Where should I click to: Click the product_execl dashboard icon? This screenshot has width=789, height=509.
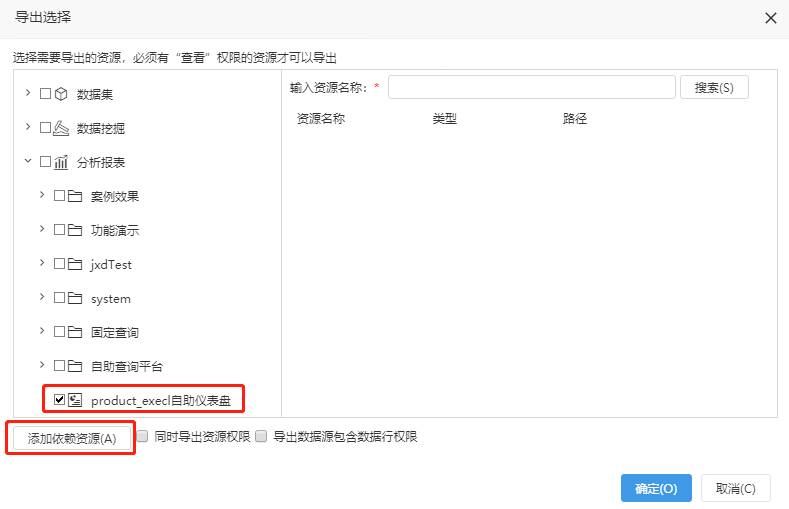(75, 400)
